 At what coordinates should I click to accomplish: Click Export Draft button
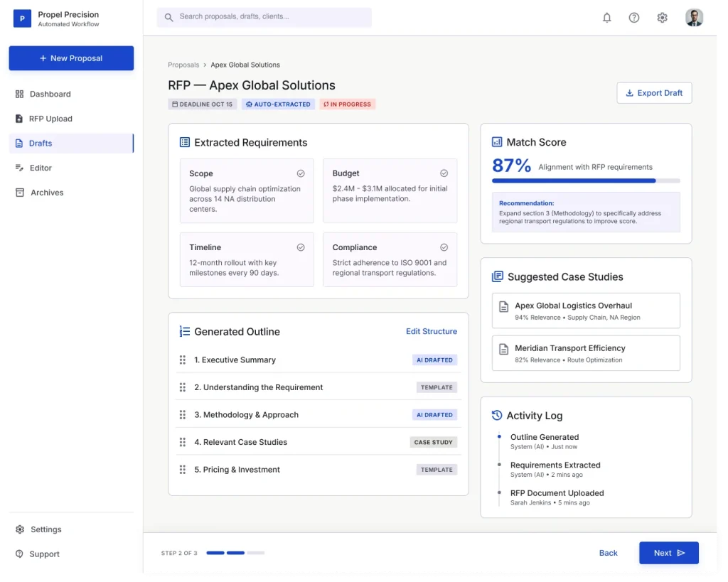(x=654, y=93)
